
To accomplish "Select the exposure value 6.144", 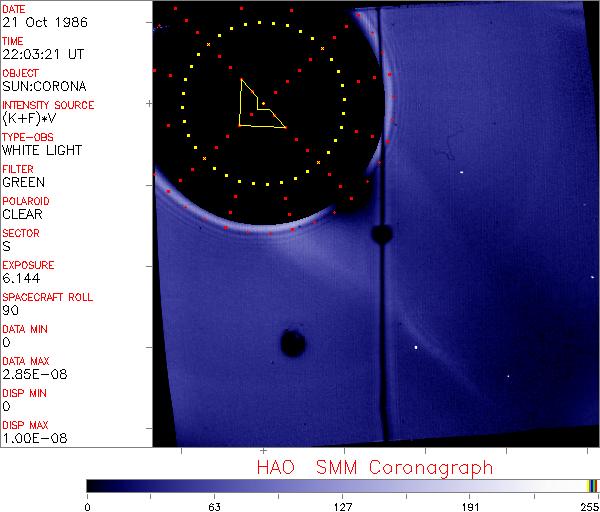I will (x=21, y=279).
